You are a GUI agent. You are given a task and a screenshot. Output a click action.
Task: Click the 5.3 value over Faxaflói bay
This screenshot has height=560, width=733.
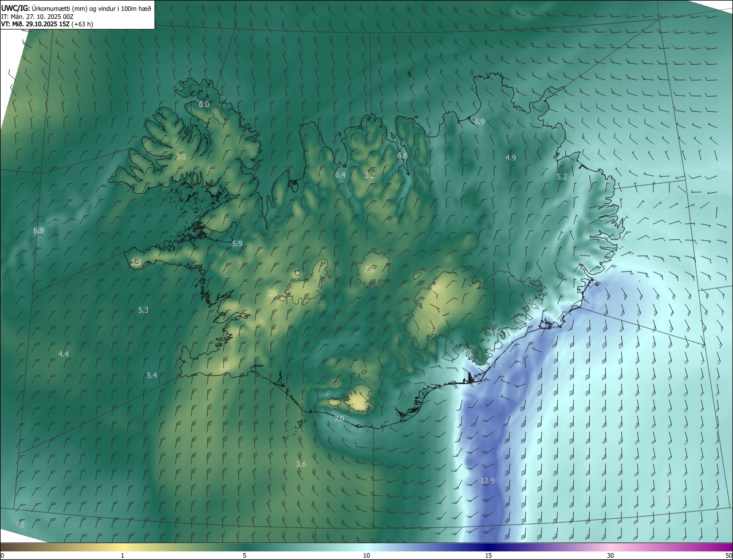(x=143, y=310)
